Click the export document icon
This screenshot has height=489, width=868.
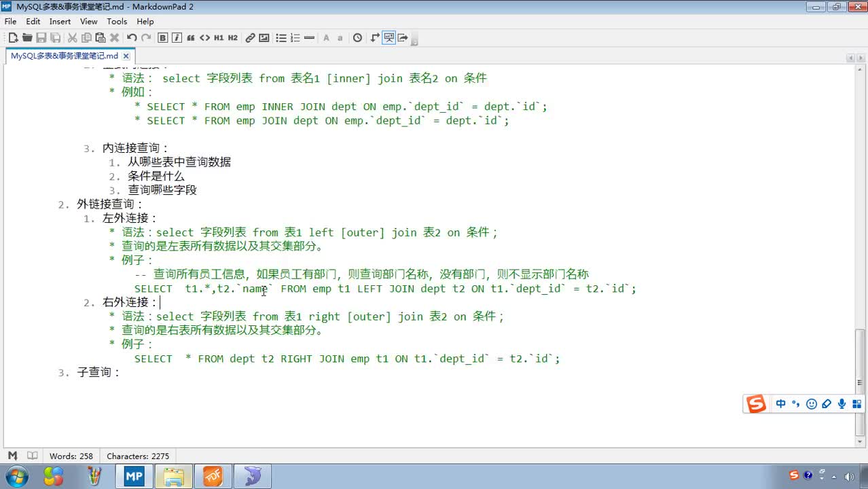point(403,38)
